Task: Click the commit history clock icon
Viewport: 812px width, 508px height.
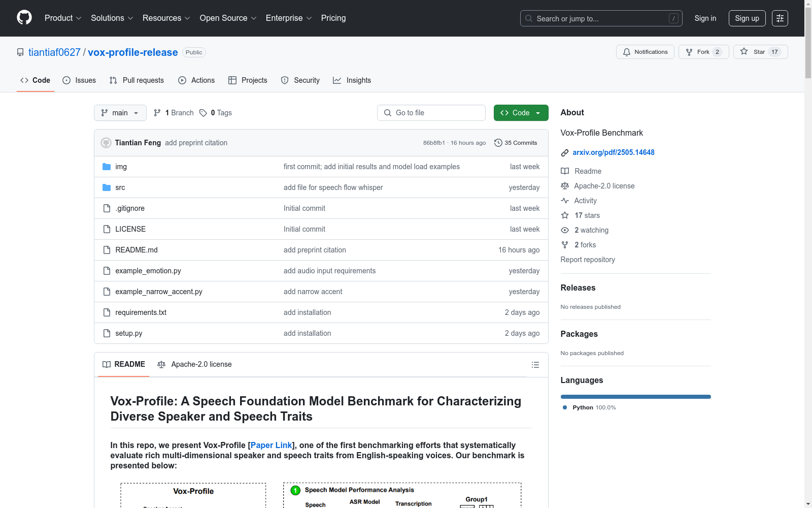Action: [x=498, y=143]
